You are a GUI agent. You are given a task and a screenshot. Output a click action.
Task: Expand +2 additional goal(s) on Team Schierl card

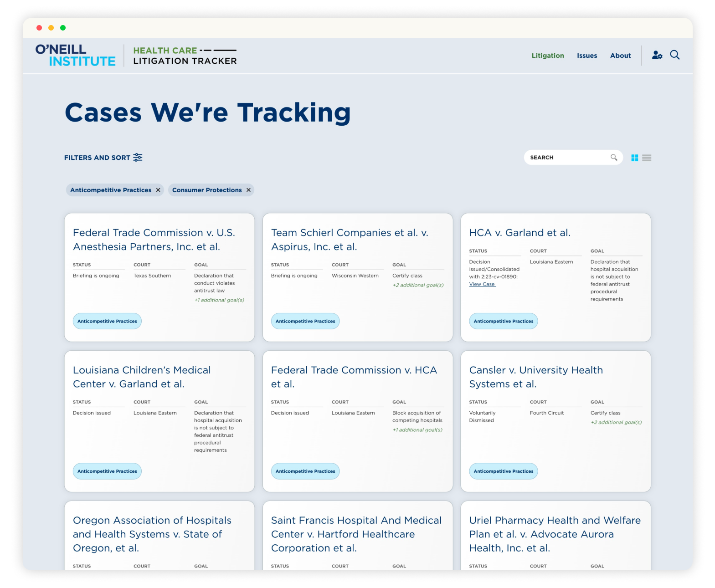(418, 285)
